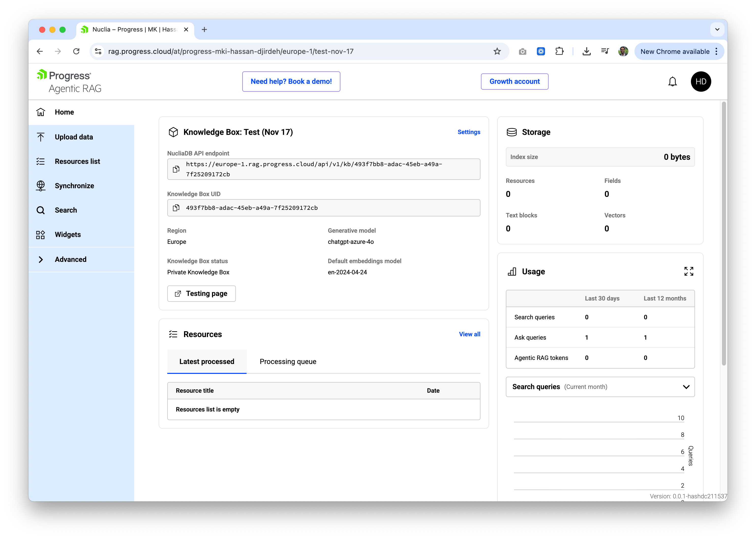
Task: Bookmark this page with star icon
Action: (497, 52)
